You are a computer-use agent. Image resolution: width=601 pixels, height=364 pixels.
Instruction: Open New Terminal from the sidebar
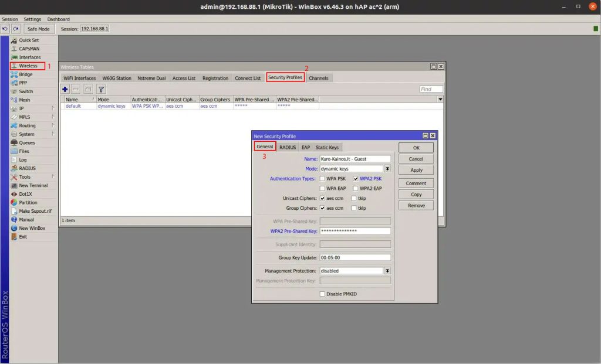[33, 185]
